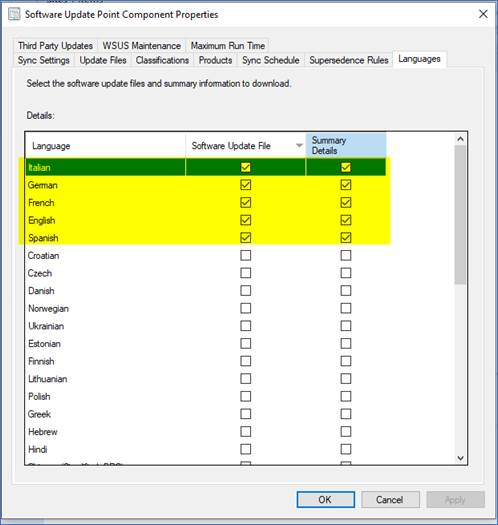Click the Cancel button
The image size is (498, 525).
390,500
